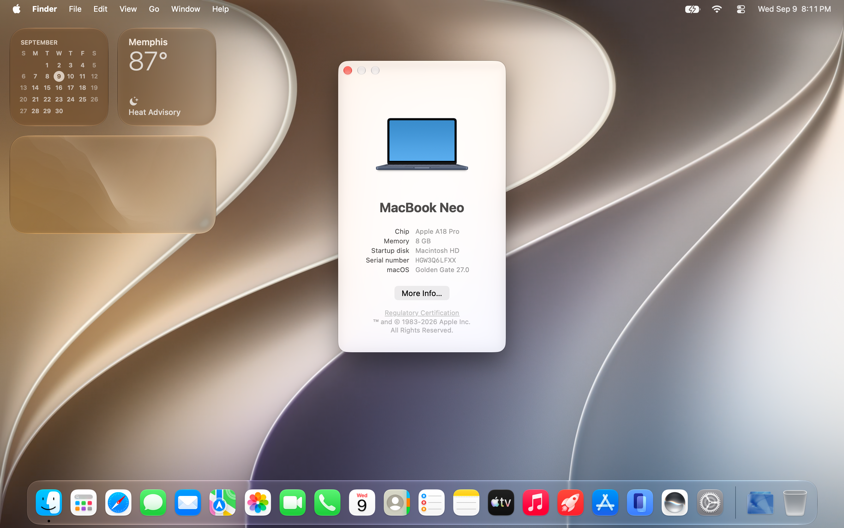The width and height of the screenshot is (844, 528).
Task: Open the Edit menu
Action: point(100,9)
